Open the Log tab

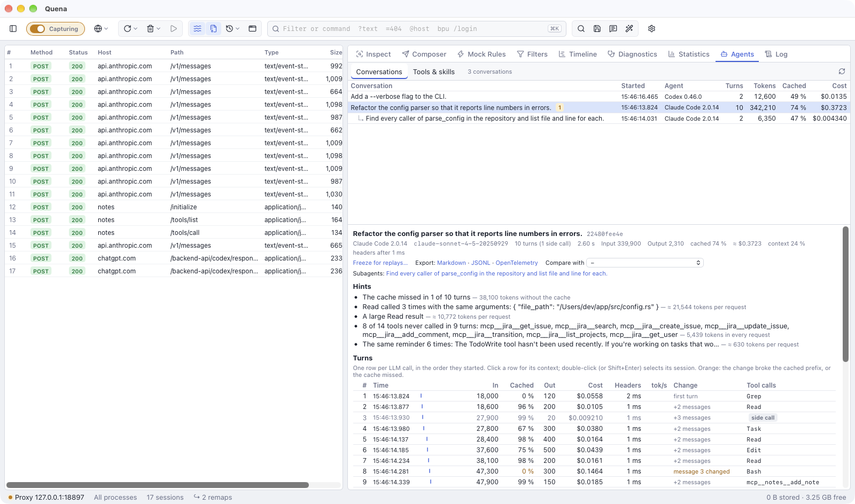[x=776, y=54]
